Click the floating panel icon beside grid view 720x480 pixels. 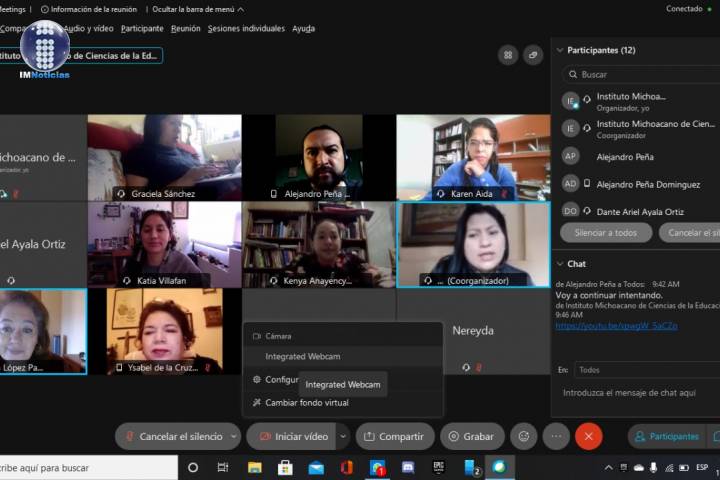[533, 55]
